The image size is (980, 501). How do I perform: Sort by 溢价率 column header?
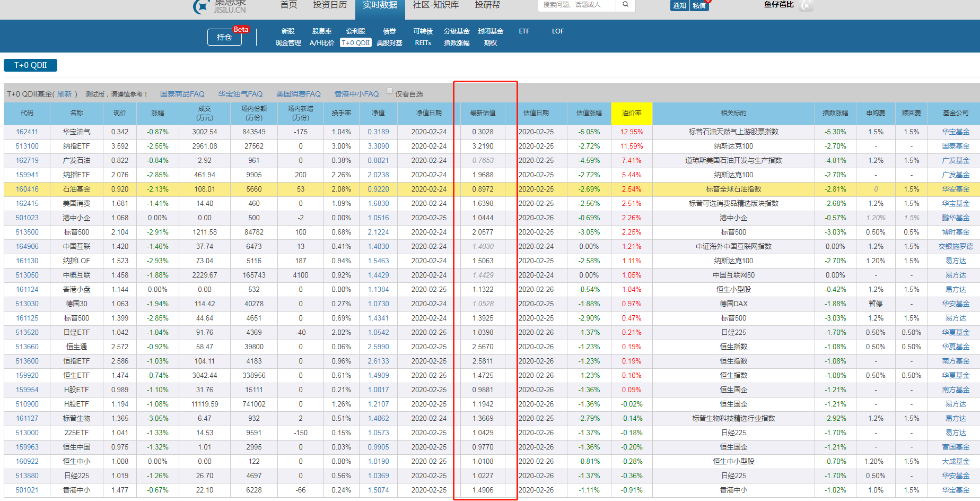click(631, 113)
